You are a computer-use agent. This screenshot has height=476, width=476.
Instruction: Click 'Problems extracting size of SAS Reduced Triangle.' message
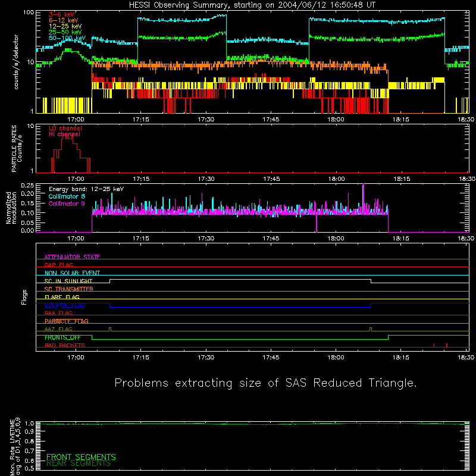pos(265,383)
